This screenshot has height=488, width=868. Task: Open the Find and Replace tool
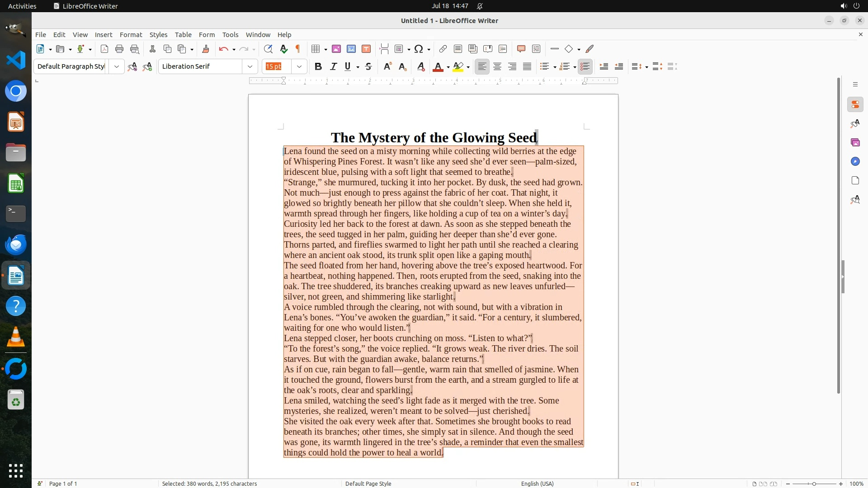[x=268, y=49]
